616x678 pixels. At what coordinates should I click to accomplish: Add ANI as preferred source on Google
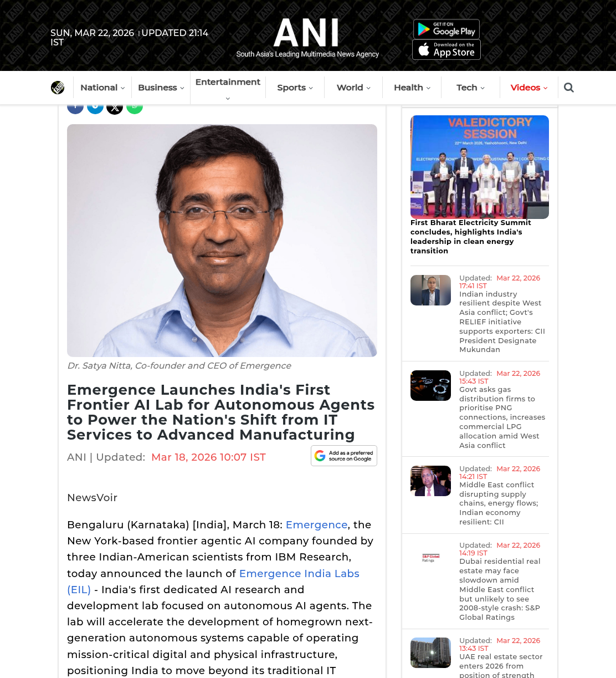[344, 456]
